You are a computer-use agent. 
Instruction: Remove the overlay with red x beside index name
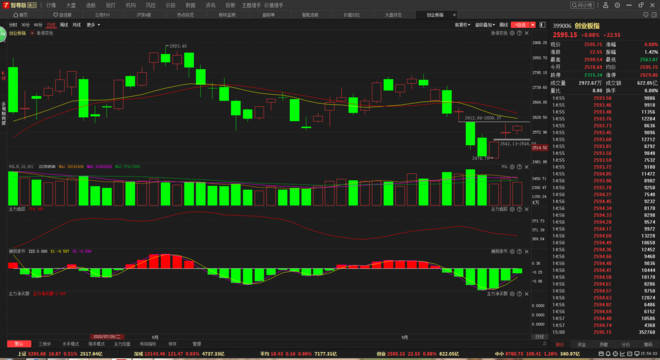click(x=32, y=33)
